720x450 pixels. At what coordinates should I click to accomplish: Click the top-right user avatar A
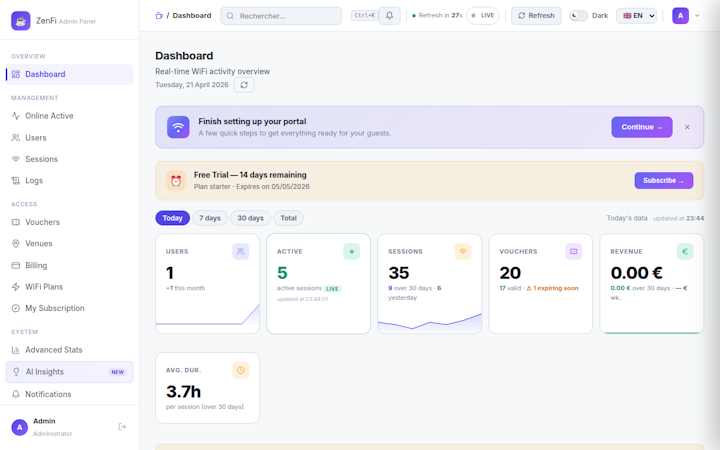click(681, 16)
